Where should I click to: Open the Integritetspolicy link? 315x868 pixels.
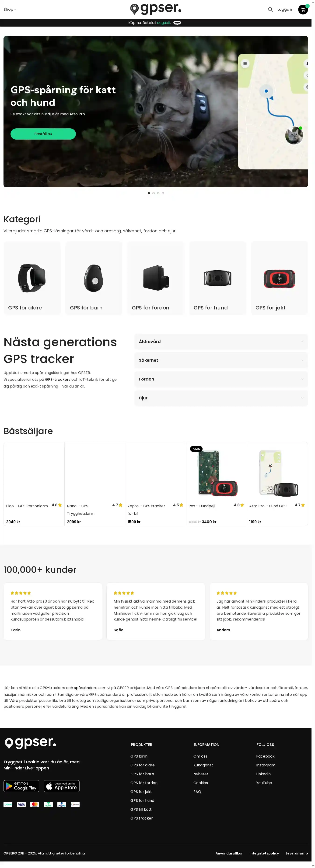[x=264, y=854]
